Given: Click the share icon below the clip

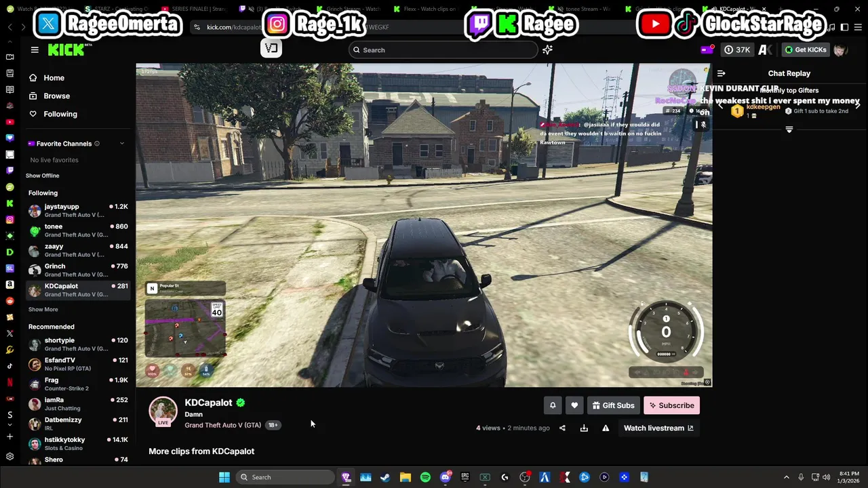Looking at the screenshot, I should (562, 428).
